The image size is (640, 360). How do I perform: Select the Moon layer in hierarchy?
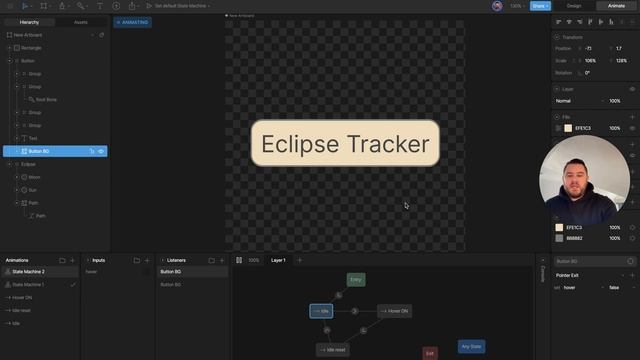[34, 177]
